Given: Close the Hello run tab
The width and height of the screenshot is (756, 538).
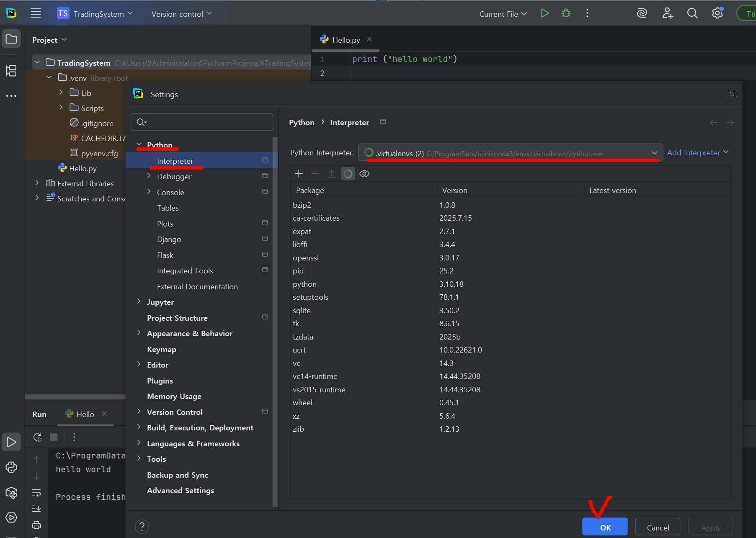Looking at the screenshot, I should [x=104, y=414].
